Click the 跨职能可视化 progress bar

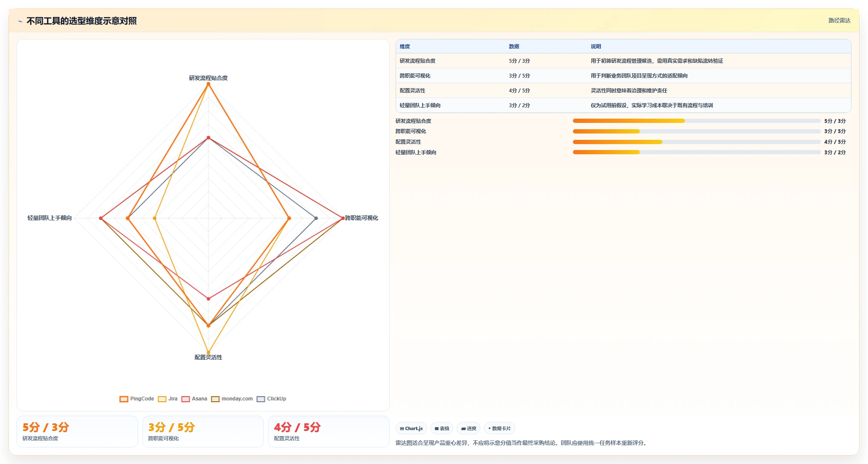(x=697, y=131)
